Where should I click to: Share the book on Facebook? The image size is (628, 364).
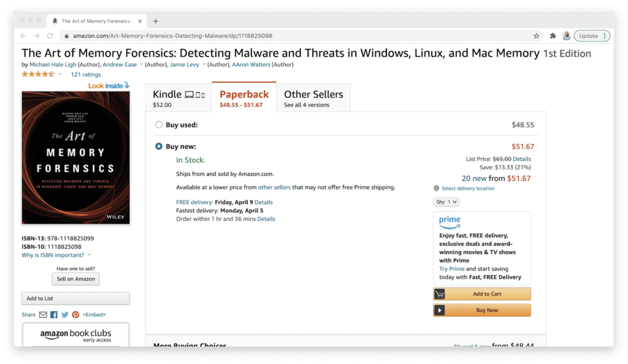pos(54,315)
